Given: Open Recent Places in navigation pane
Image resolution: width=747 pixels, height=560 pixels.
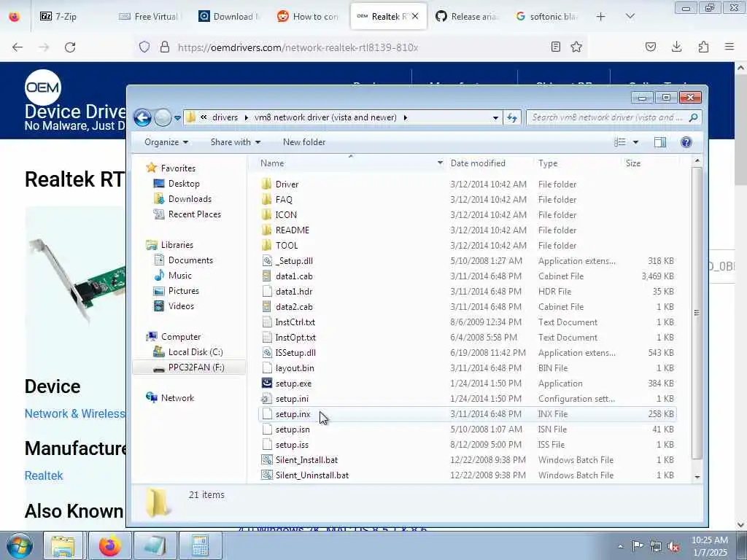Looking at the screenshot, I should click(x=194, y=214).
